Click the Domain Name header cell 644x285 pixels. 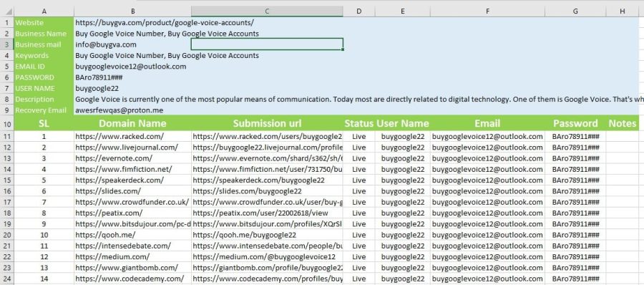coord(132,123)
